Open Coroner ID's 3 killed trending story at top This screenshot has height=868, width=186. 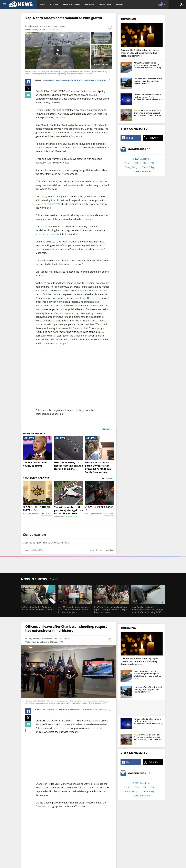point(141,40)
